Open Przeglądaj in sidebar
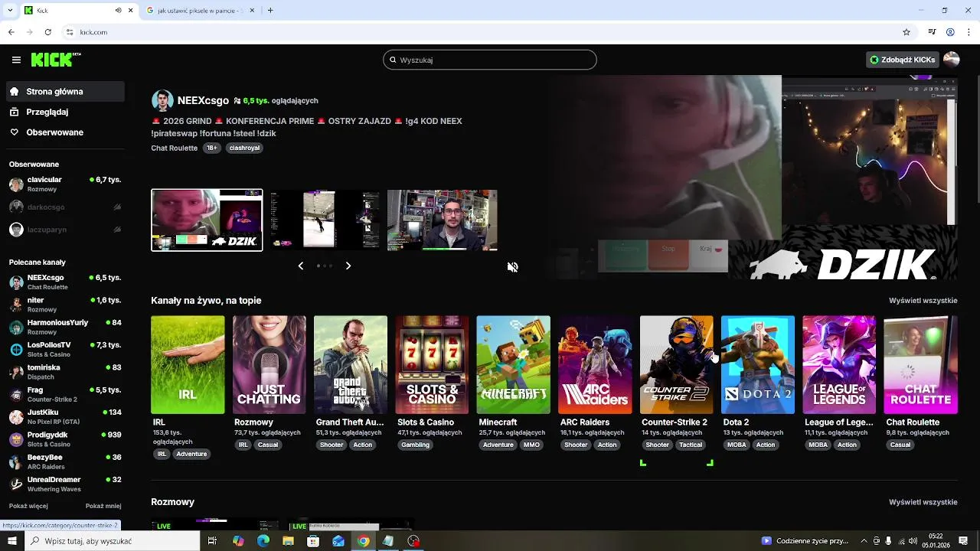This screenshot has height=551, width=980. 65,112
